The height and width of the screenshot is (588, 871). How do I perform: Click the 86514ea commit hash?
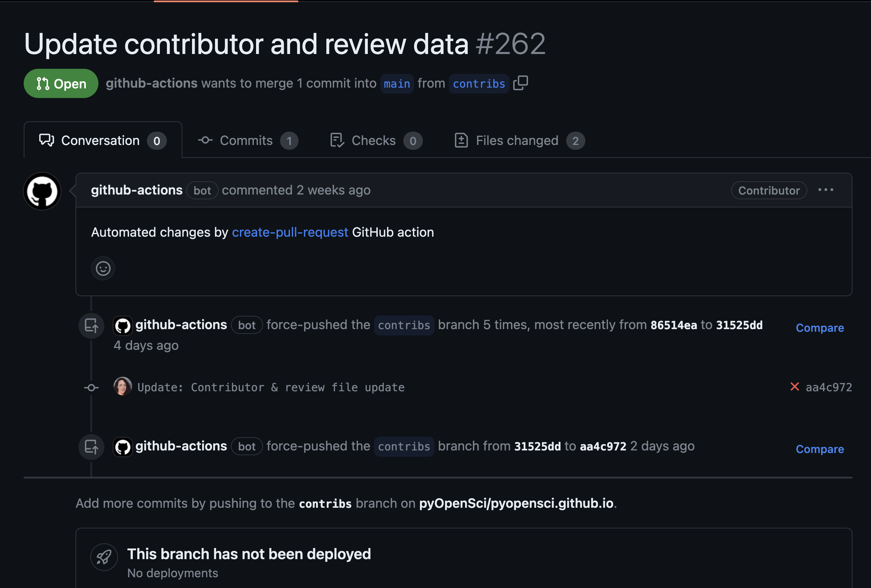tap(673, 325)
